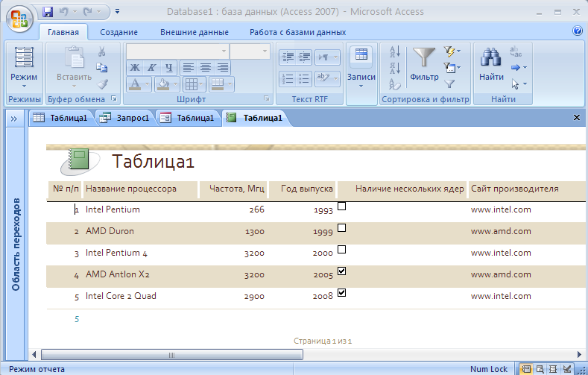The height and width of the screenshot is (375, 588).
Task: Open advanced filter options
Action: 452,68
